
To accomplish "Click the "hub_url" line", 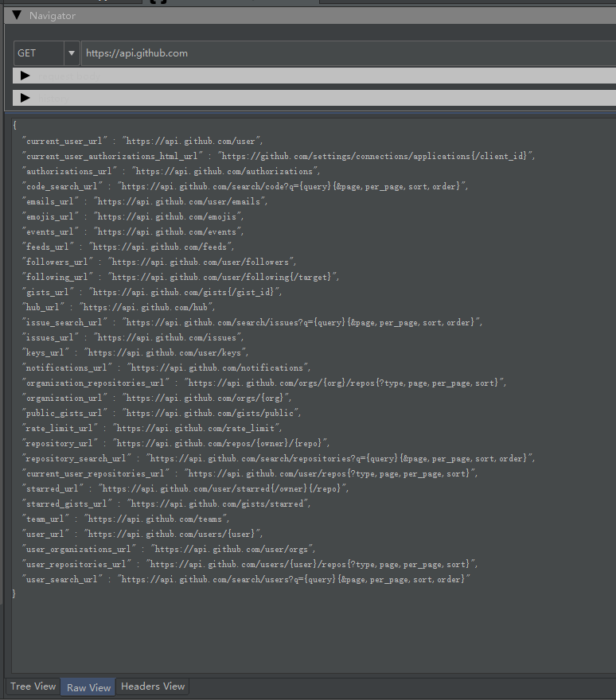I will pos(119,308).
